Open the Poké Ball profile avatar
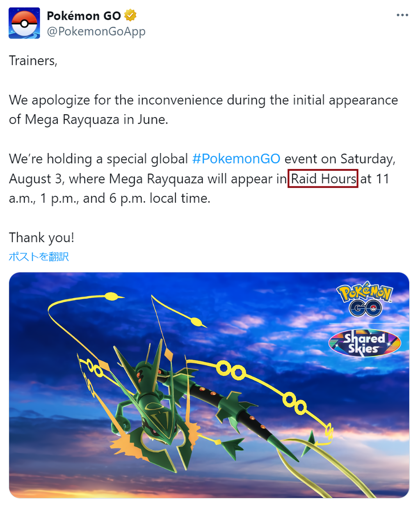Viewport: 420px width, 510px height. [x=24, y=23]
